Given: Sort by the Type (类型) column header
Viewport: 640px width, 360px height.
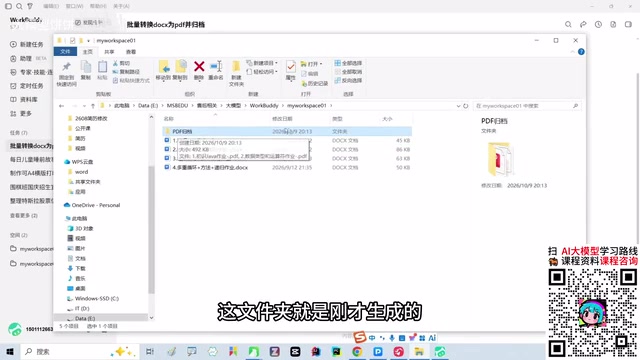Looking at the screenshot, I should [337, 119].
